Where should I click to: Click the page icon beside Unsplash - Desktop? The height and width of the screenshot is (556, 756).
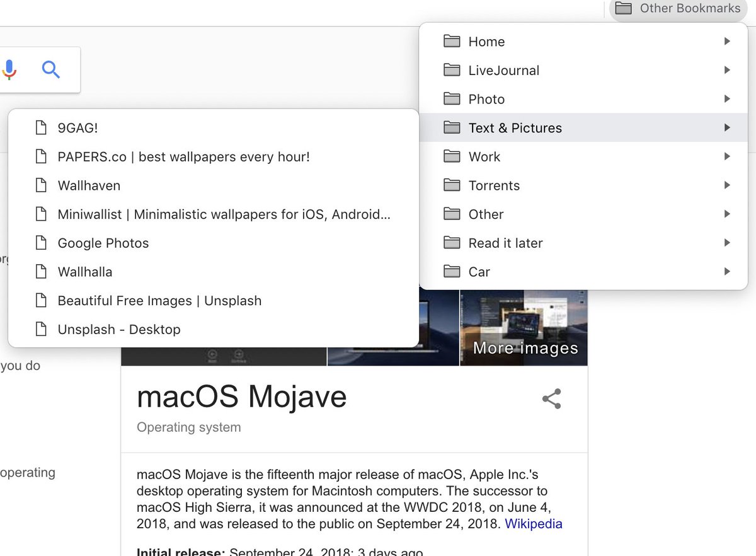pyautogui.click(x=41, y=329)
